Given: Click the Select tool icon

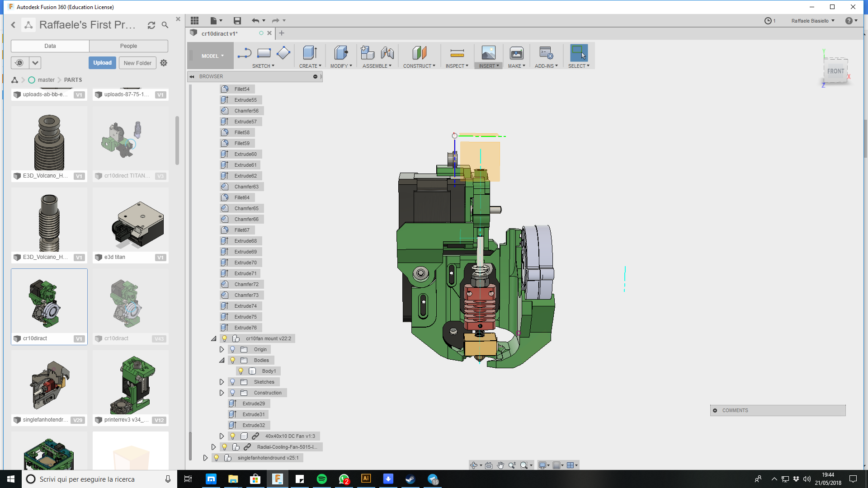Looking at the screenshot, I should (x=579, y=53).
